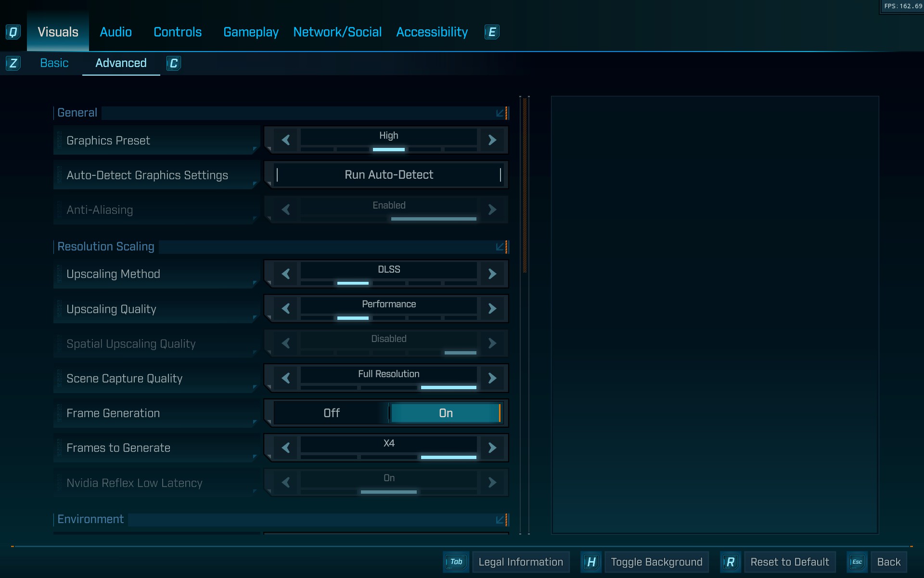Click the Z key icon beside Basic

[x=13, y=63]
